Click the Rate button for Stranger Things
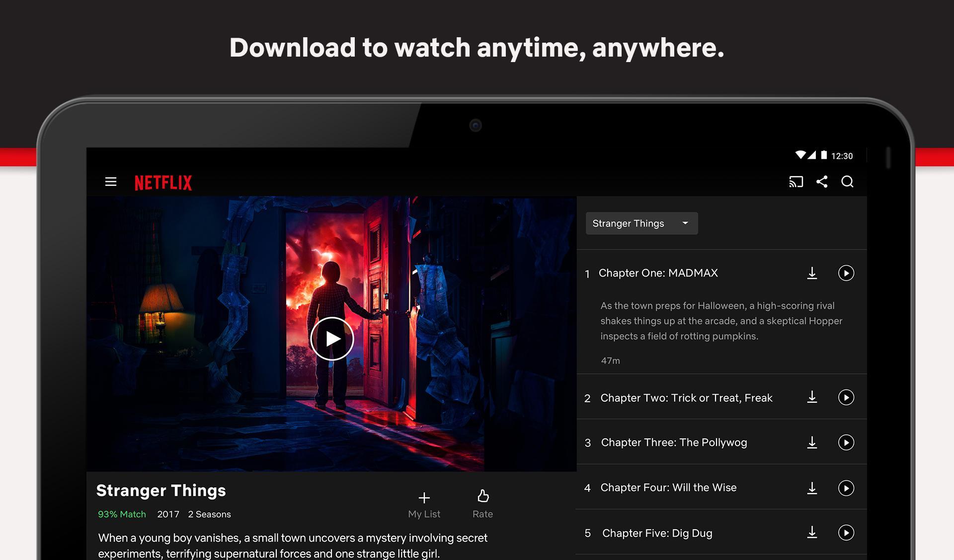The height and width of the screenshot is (560, 954). click(x=482, y=502)
